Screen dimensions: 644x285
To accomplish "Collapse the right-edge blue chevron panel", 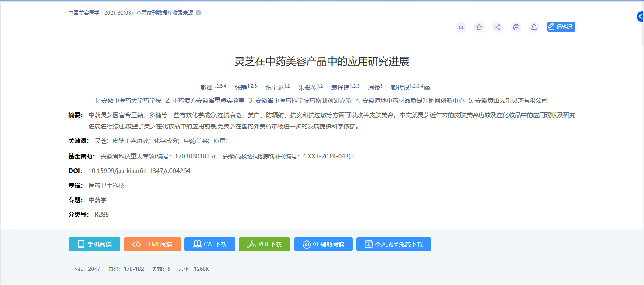I will (x=640, y=18).
